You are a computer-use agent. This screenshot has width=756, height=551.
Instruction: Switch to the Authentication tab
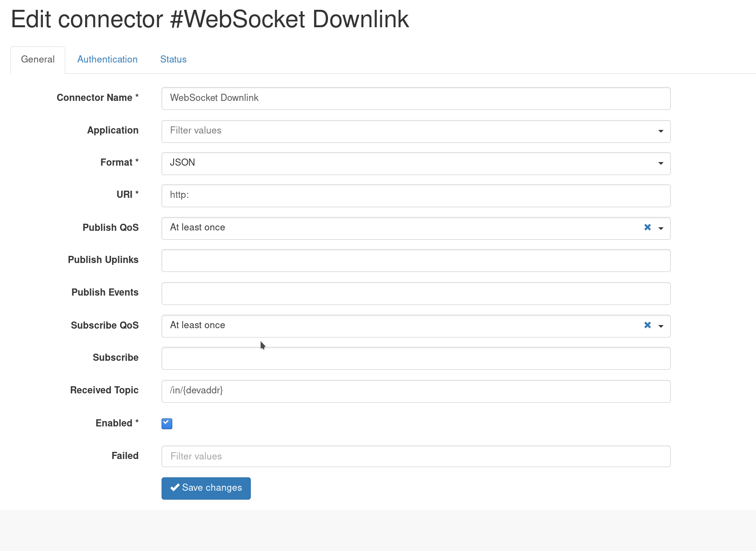click(107, 59)
